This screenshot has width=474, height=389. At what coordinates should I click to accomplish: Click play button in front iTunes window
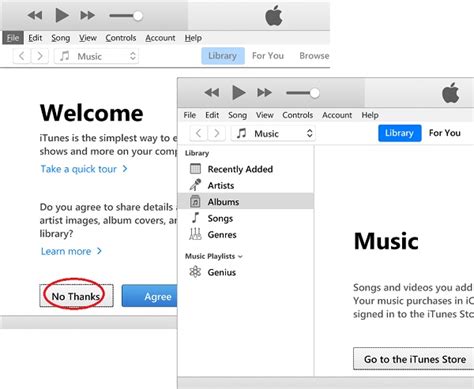239,92
